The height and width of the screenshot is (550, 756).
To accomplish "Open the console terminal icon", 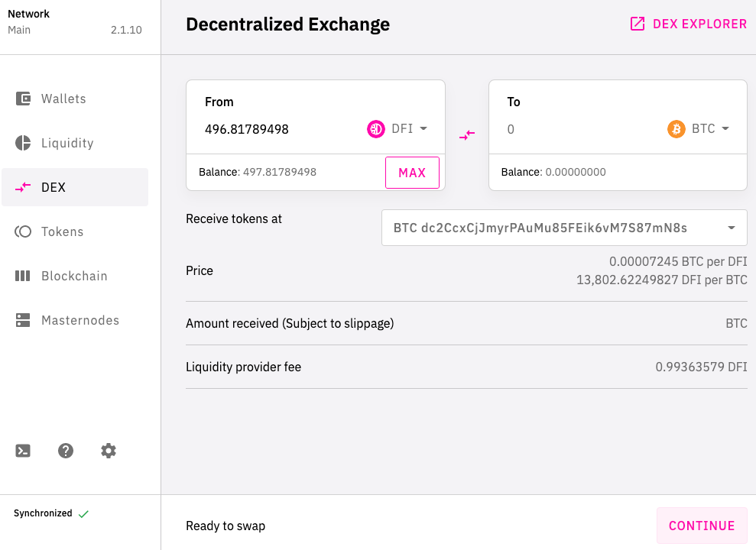I will click(x=23, y=451).
